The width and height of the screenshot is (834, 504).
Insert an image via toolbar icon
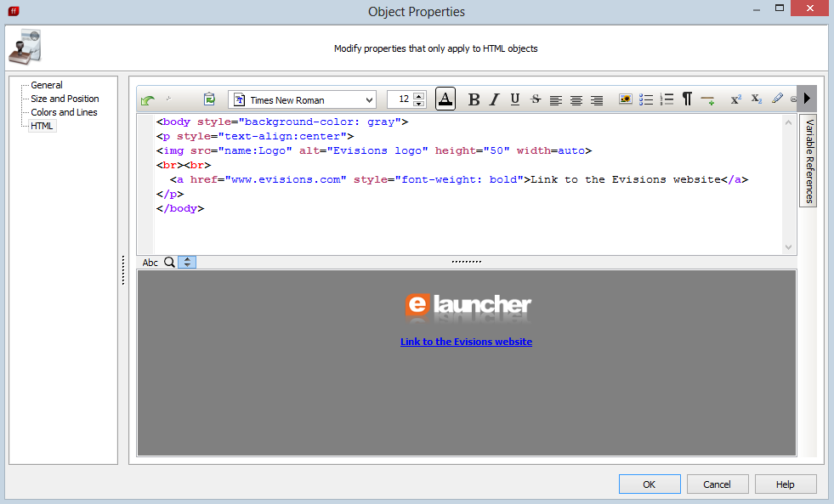coord(626,99)
